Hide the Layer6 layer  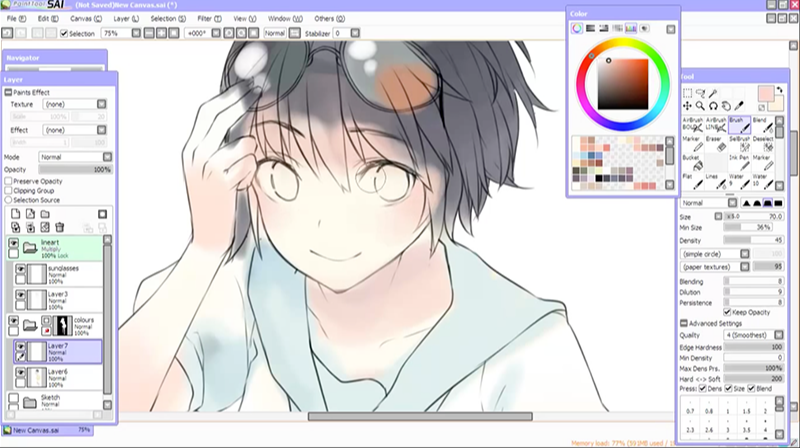20,372
